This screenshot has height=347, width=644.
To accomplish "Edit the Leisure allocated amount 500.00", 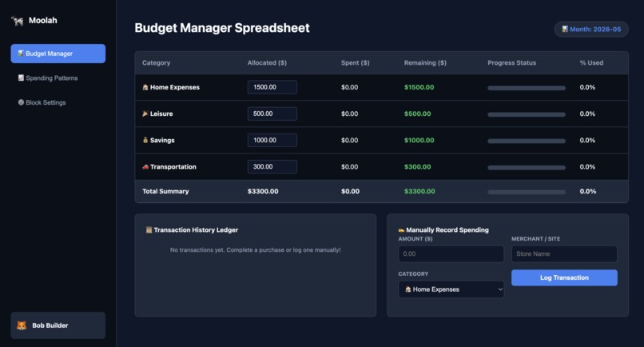I will 272,114.
